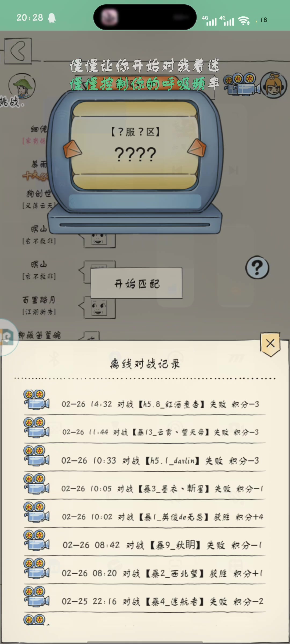Play replay for 暴9_秋明 battle record

37,540
